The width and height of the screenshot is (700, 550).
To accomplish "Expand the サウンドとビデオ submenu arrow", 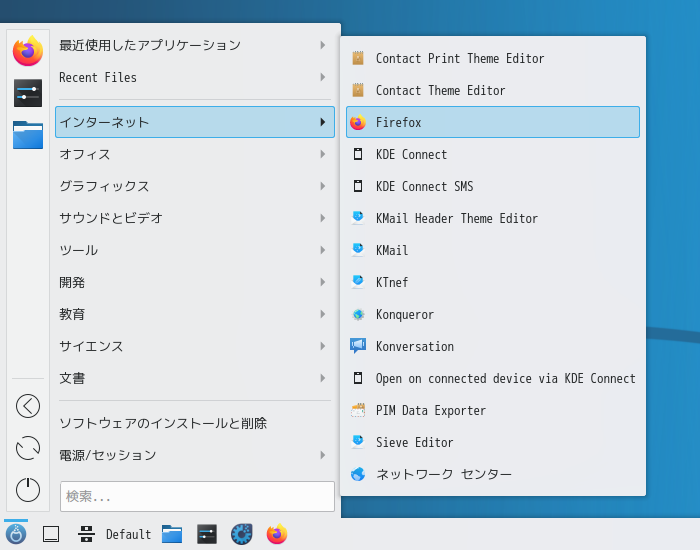I will (x=323, y=218).
